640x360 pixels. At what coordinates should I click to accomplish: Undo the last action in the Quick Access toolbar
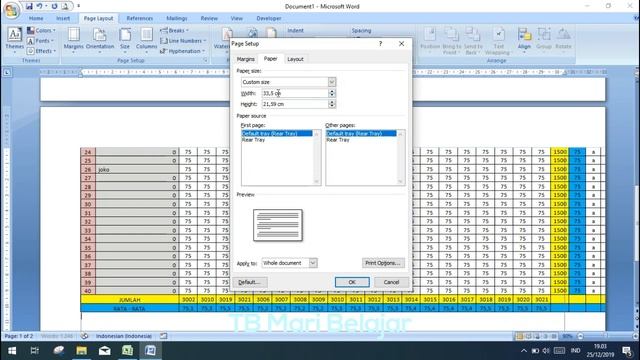[x=39, y=6]
